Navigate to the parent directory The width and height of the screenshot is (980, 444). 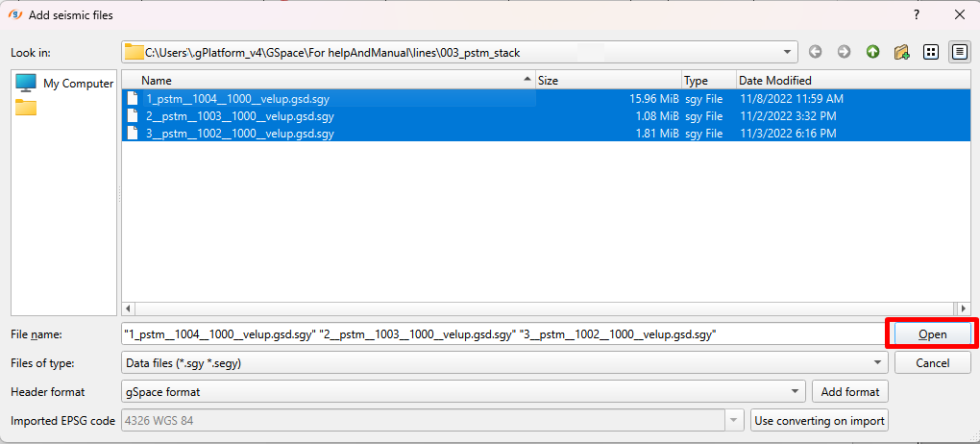pyautogui.click(x=873, y=53)
